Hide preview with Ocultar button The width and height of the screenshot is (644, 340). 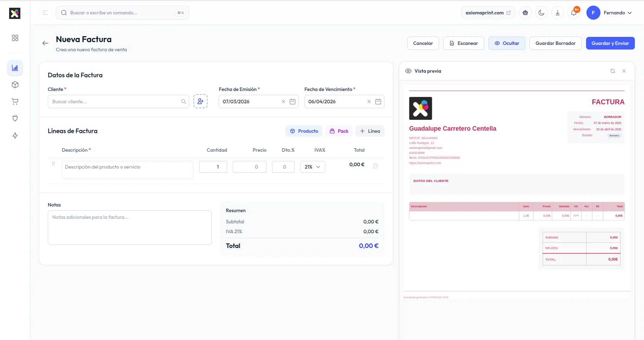pos(507,43)
